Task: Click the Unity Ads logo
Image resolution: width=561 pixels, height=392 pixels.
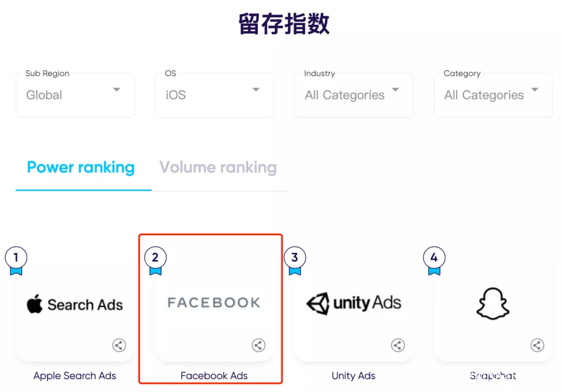Action: (354, 303)
